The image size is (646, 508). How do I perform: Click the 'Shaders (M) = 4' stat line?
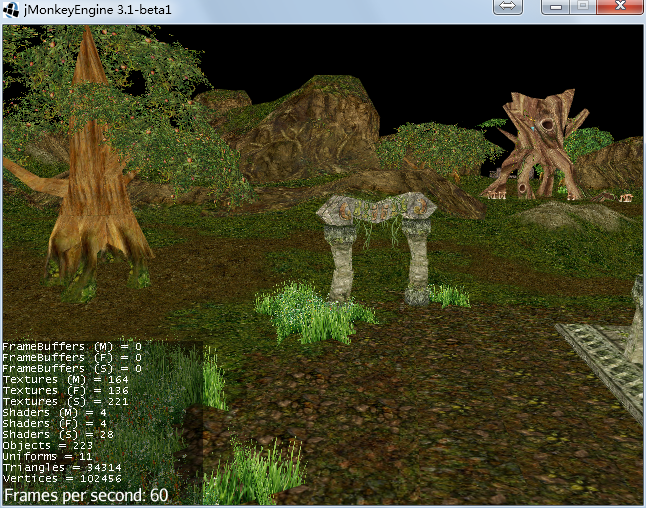click(55, 412)
